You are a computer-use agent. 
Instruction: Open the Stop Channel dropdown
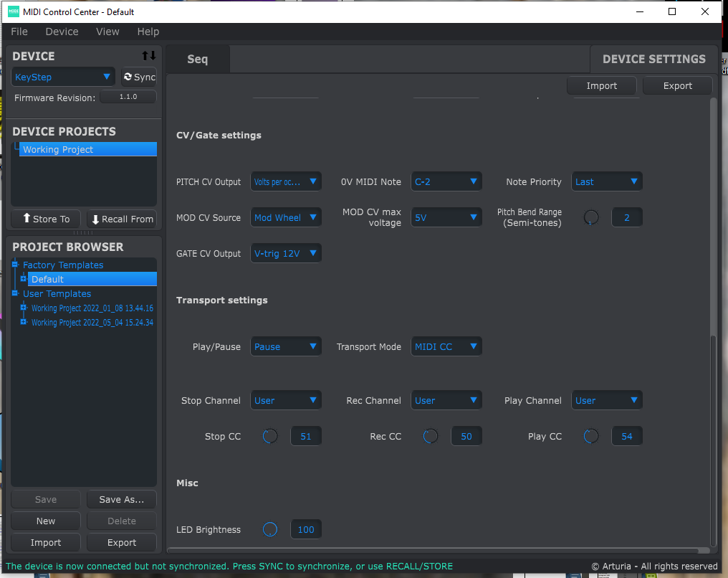point(285,400)
